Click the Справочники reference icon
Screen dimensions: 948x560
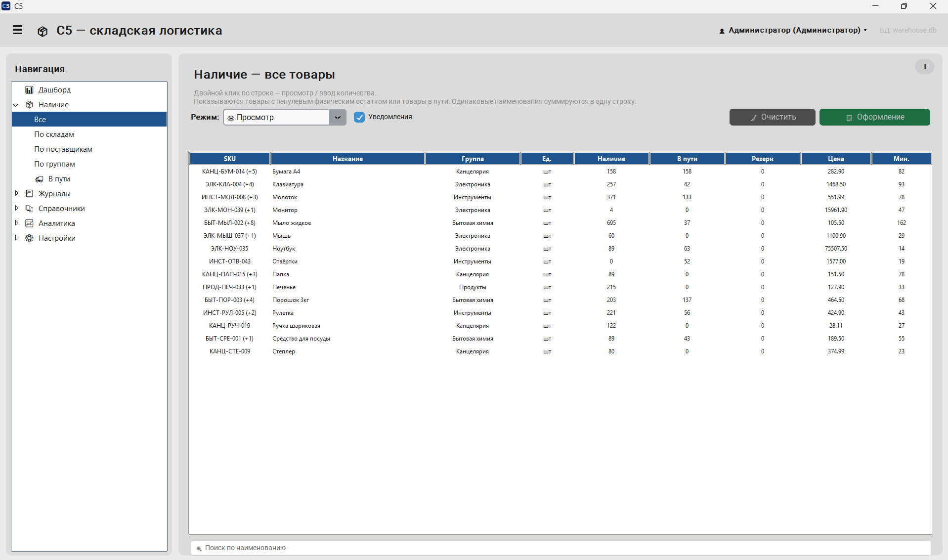[x=29, y=209]
